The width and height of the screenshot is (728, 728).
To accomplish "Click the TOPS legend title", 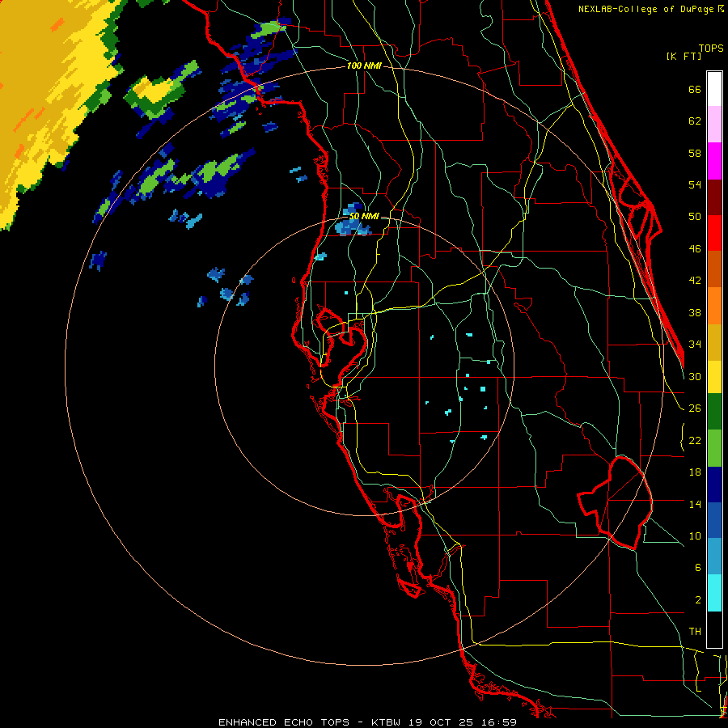I will click(711, 48).
